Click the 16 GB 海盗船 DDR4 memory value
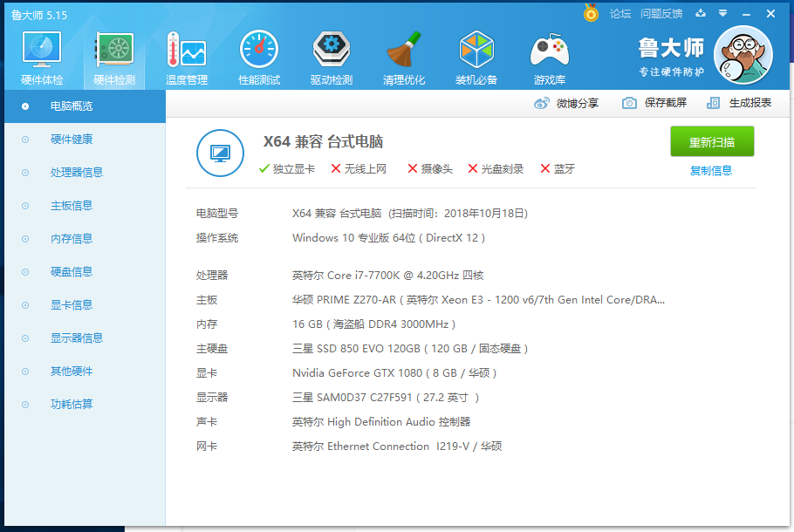 click(373, 324)
